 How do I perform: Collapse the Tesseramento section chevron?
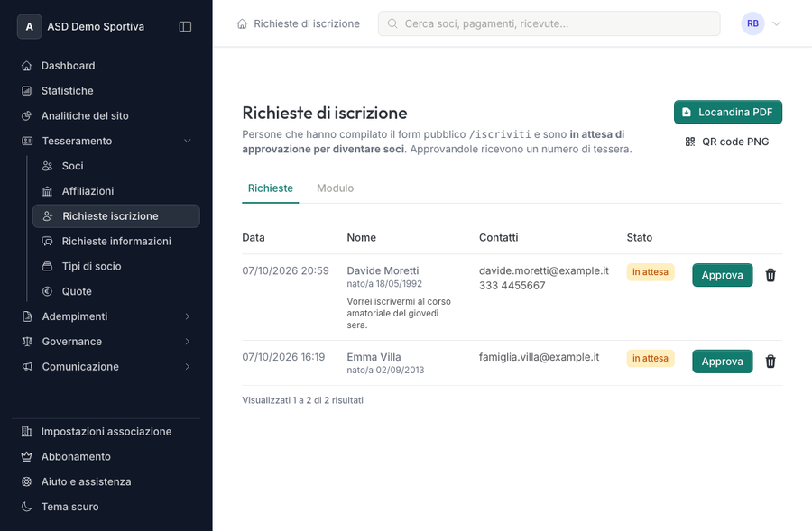tap(188, 141)
